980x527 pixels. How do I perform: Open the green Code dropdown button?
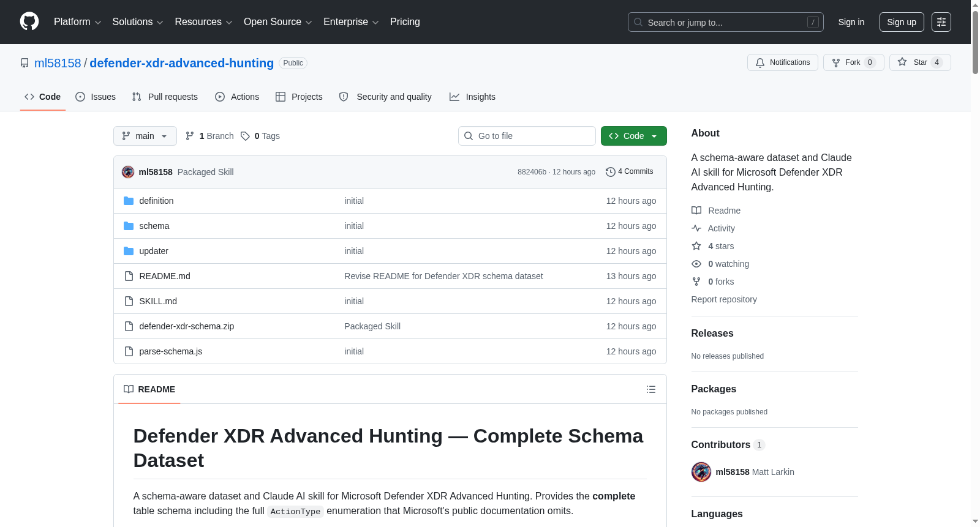[x=633, y=136]
